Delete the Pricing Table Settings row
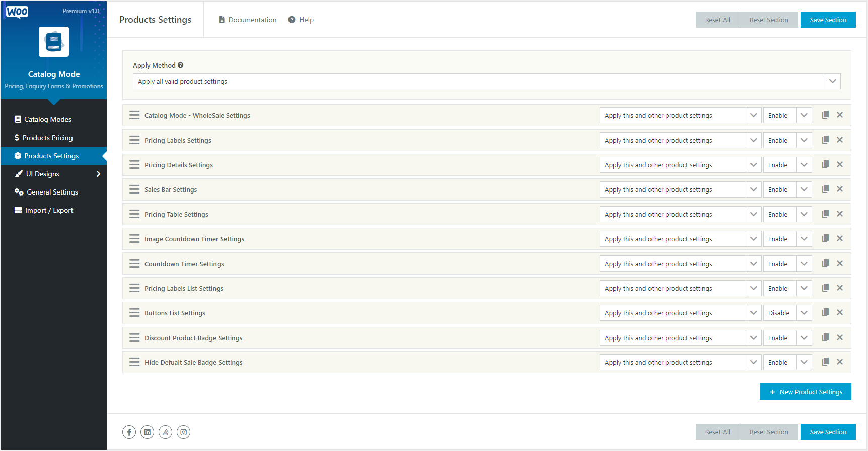The width and height of the screenshot is (868, 451). pos(840,214)
